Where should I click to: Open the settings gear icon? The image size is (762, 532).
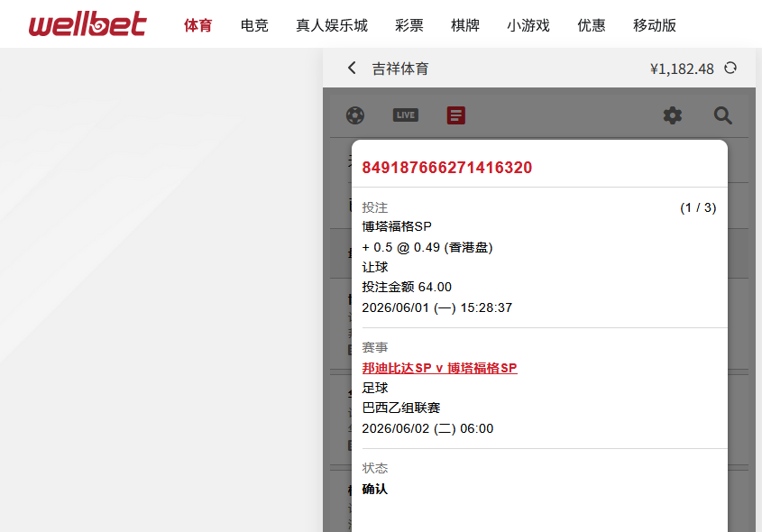tap(673, 115)
